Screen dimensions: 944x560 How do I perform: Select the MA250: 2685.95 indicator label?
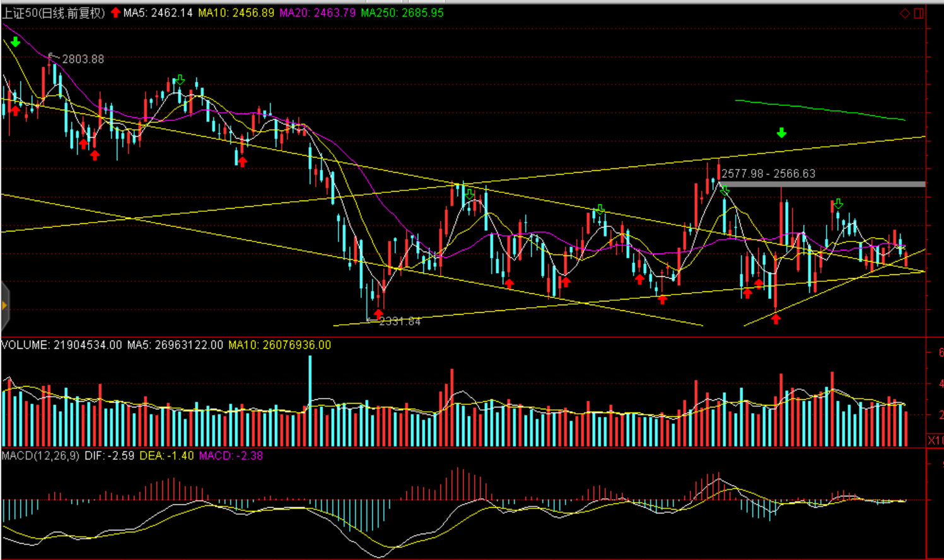pyautogui.click(x=402, y=13)
